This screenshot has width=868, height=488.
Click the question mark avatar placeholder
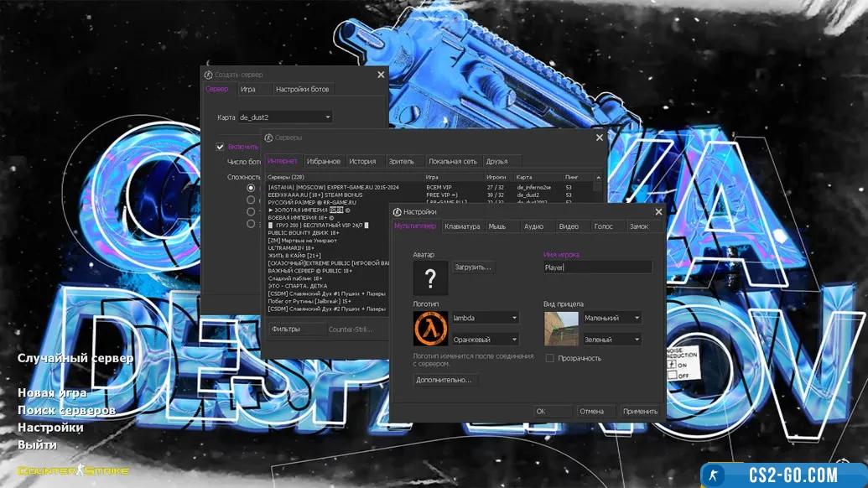430,278
